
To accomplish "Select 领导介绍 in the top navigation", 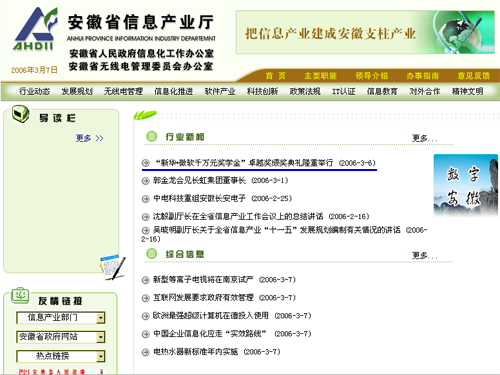I will pyautogui.click(x=372, y=76).
